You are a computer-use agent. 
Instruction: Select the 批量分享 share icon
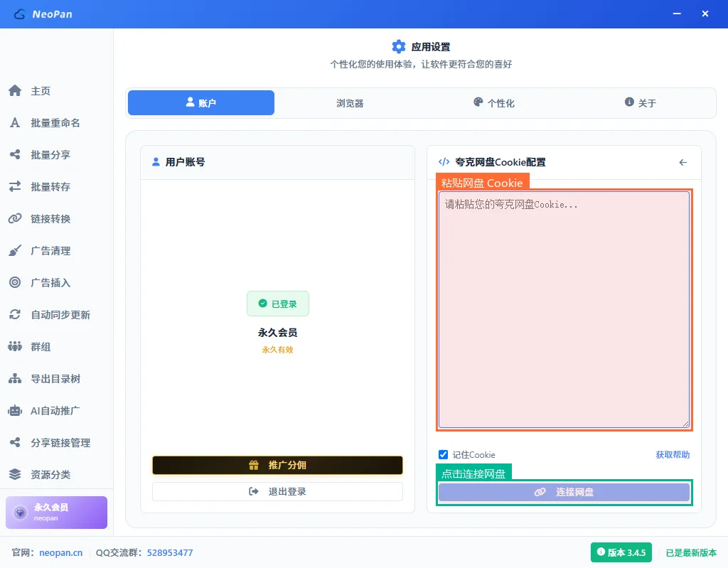[x=15, y=155]
